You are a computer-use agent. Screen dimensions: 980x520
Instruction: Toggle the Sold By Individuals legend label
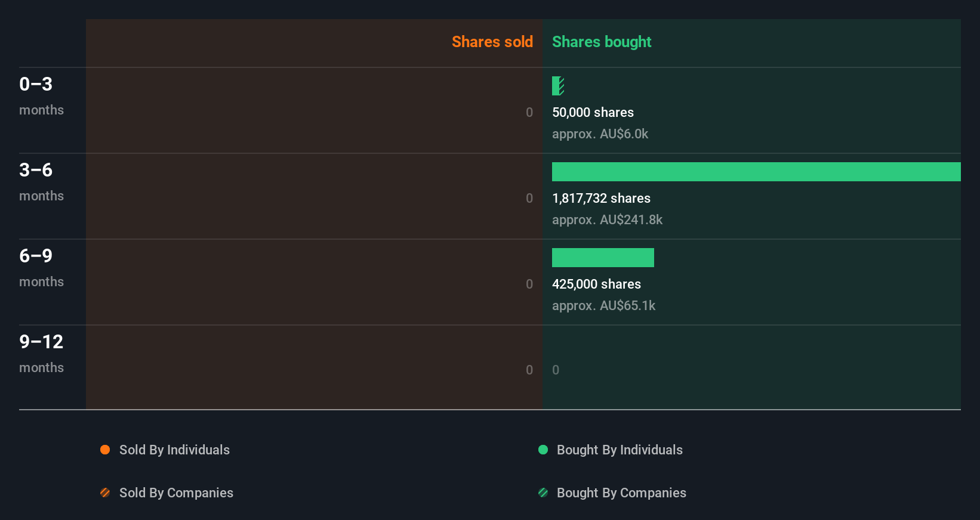click(174, 450)
